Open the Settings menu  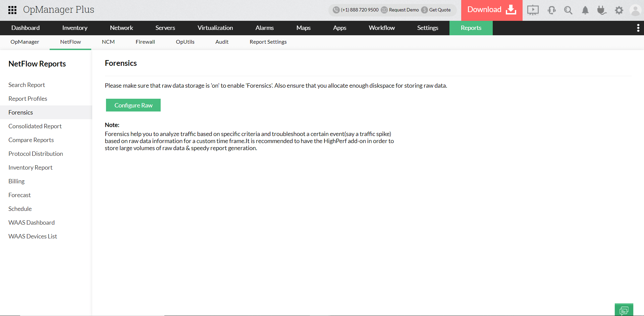coord(428,28)
